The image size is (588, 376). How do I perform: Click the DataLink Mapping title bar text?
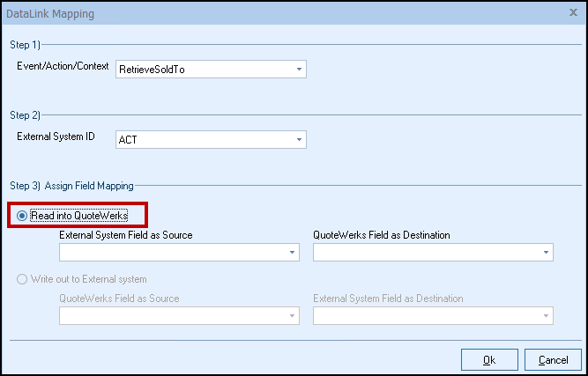coord(51,14)
